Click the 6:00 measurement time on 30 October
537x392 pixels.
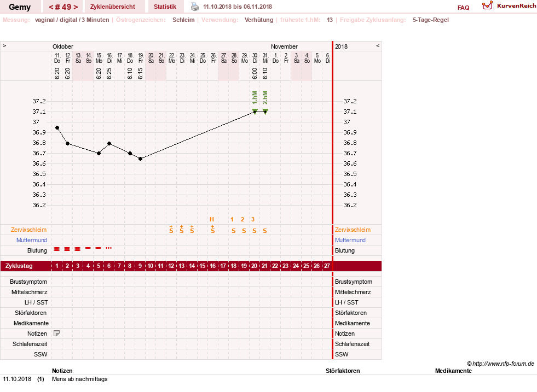tap(255, 73)
